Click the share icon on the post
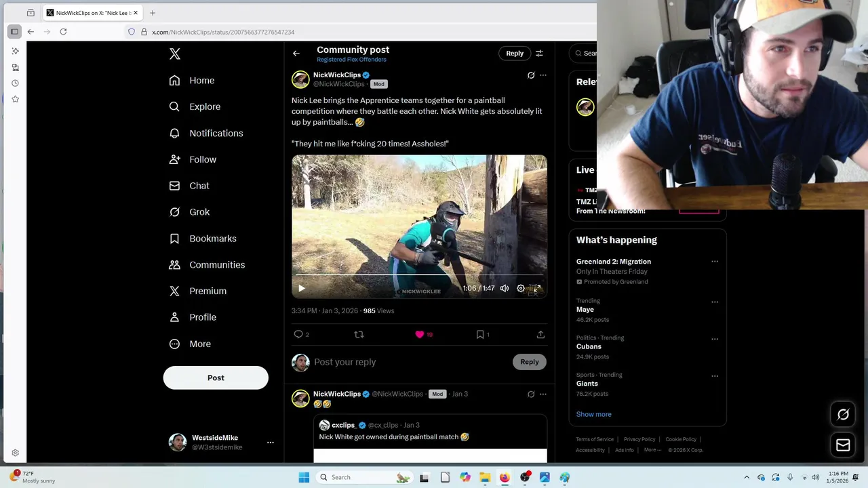 [x=540, y=334]
